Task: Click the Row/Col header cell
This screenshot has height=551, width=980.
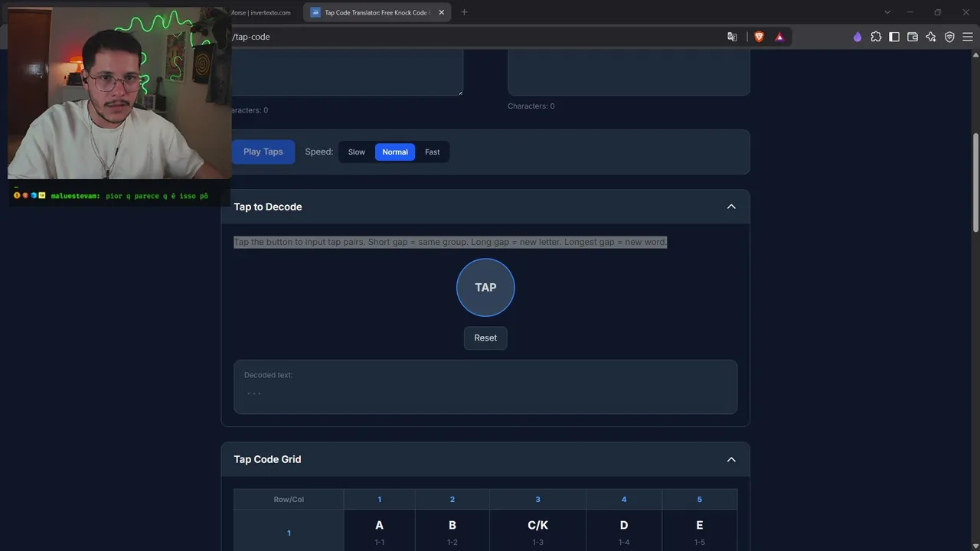Action: coord(289,499)
